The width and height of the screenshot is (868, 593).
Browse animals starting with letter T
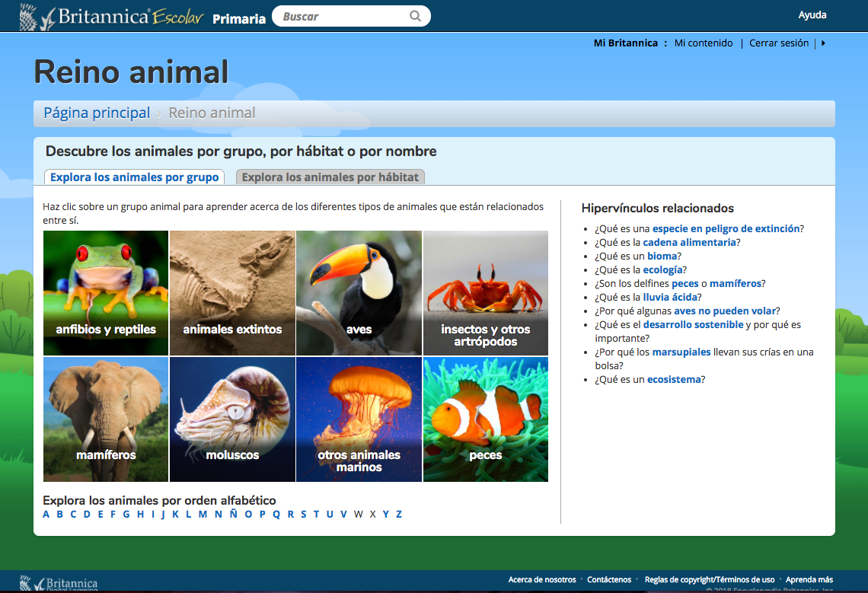coord(316,515)
